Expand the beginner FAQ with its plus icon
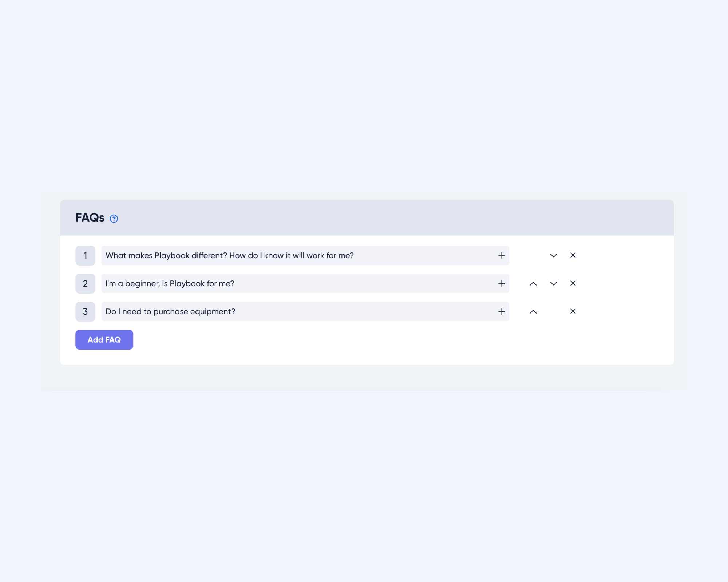This screenshot has height=582, width=728. click(502, 283)
